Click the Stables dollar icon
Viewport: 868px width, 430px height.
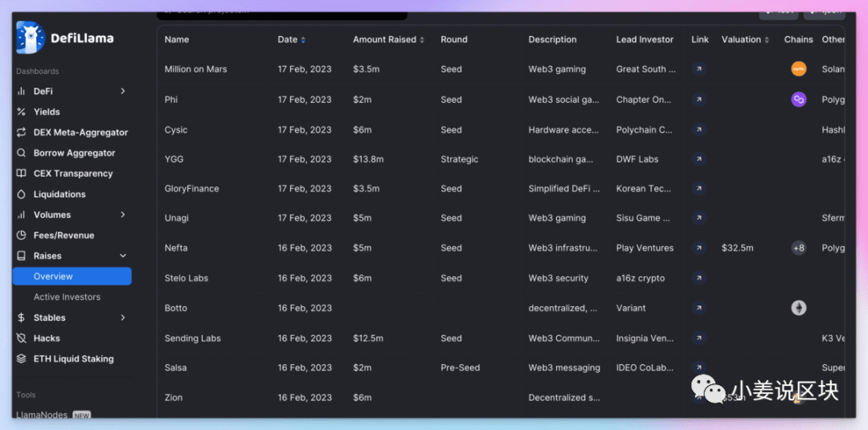(21, 317)
